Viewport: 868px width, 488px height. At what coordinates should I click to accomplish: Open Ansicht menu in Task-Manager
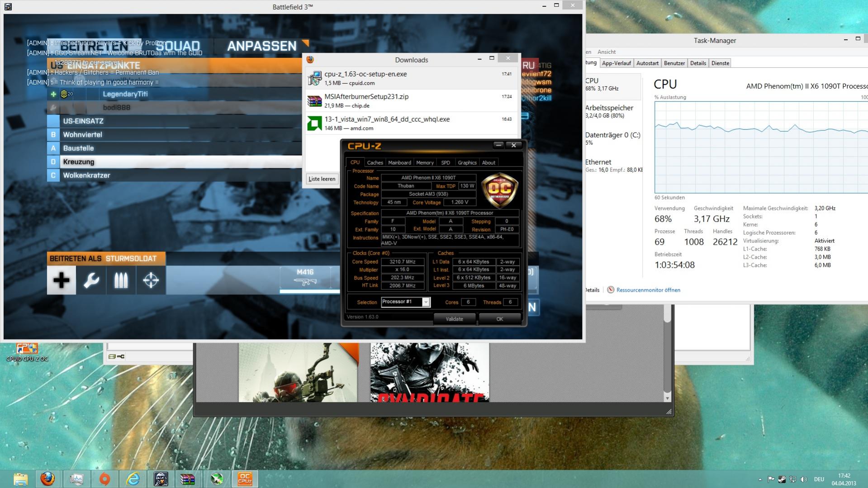pos(606,52)
